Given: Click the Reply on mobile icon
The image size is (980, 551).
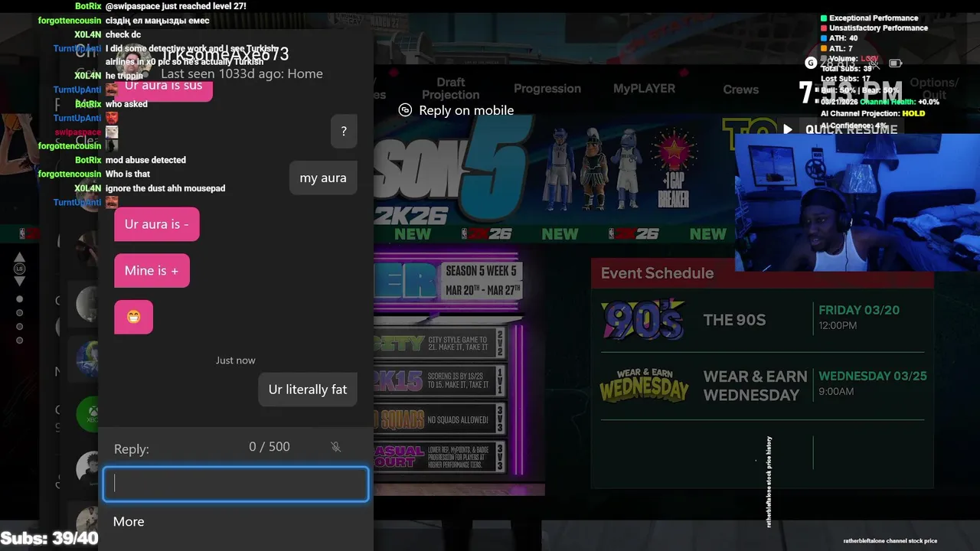Looking at the screenshot, I should [405, 110].
